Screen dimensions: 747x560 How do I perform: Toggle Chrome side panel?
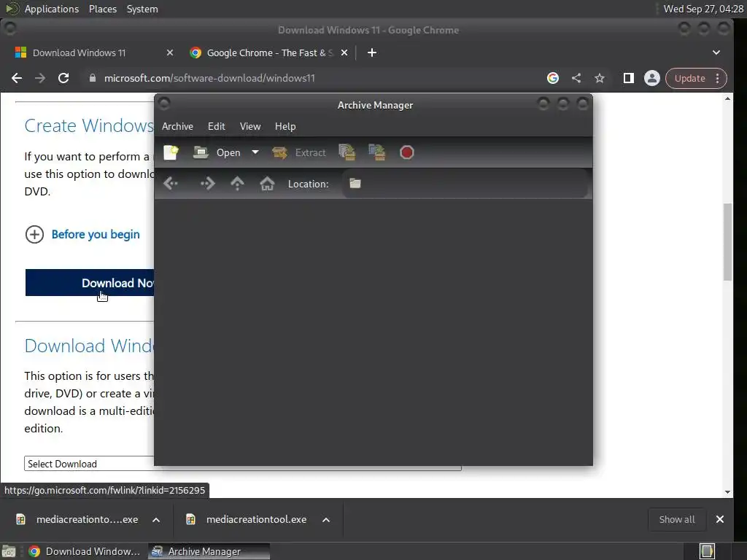coord(628,78)
